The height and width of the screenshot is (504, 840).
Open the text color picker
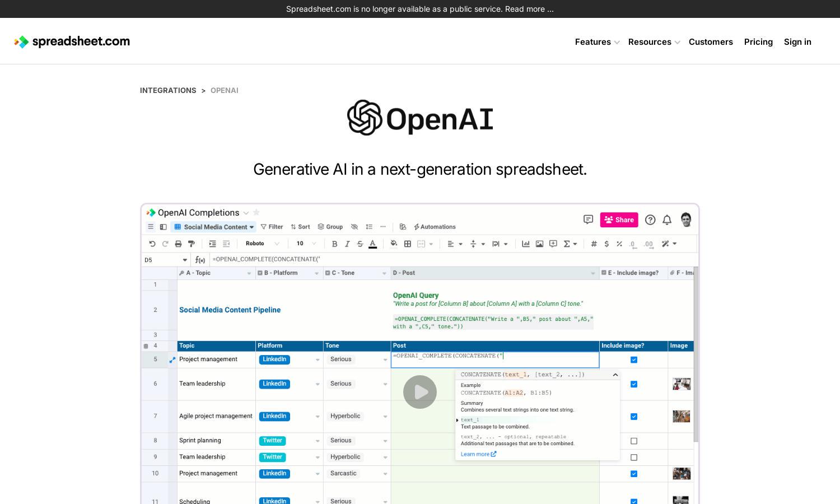[372, 244]
